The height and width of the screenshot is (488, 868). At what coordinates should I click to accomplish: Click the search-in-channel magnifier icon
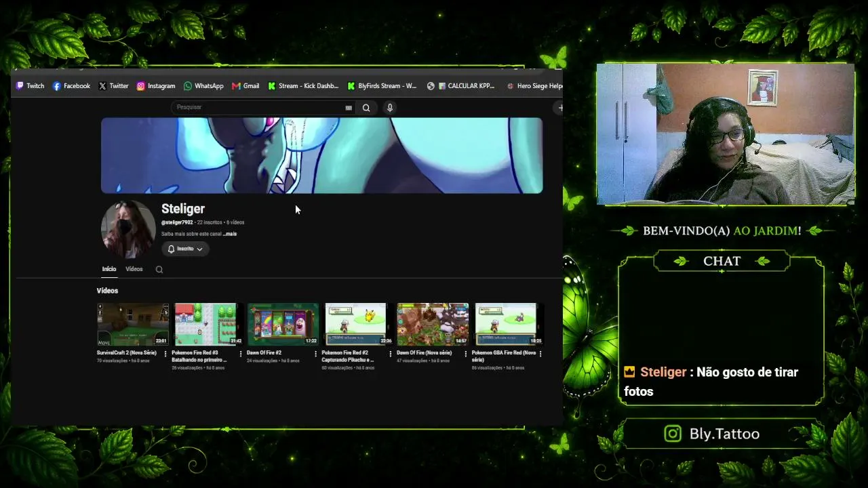(x=159, y=270)
